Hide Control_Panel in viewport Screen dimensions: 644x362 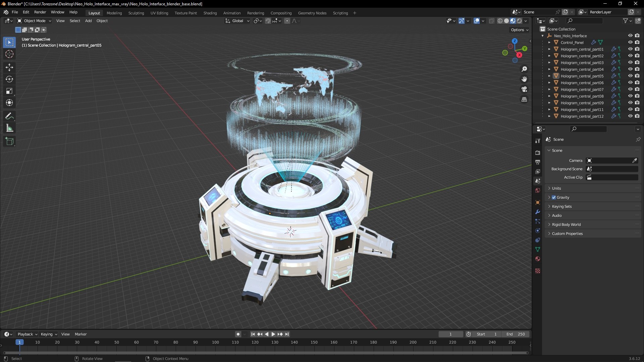coord(630,43)
